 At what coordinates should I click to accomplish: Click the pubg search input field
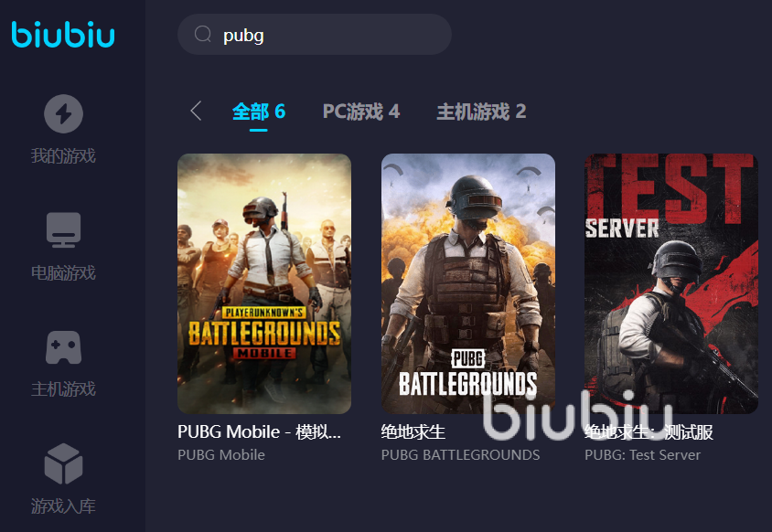point(315,35)
